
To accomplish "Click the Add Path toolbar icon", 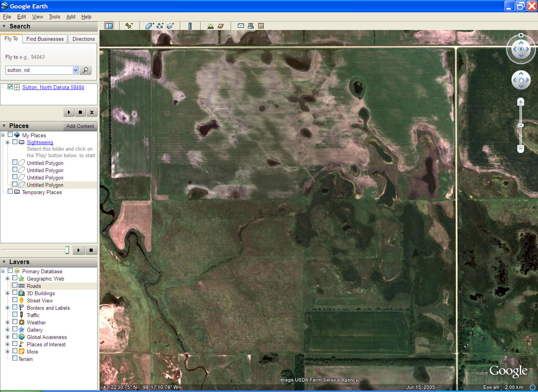I will (x=160, y=26).
